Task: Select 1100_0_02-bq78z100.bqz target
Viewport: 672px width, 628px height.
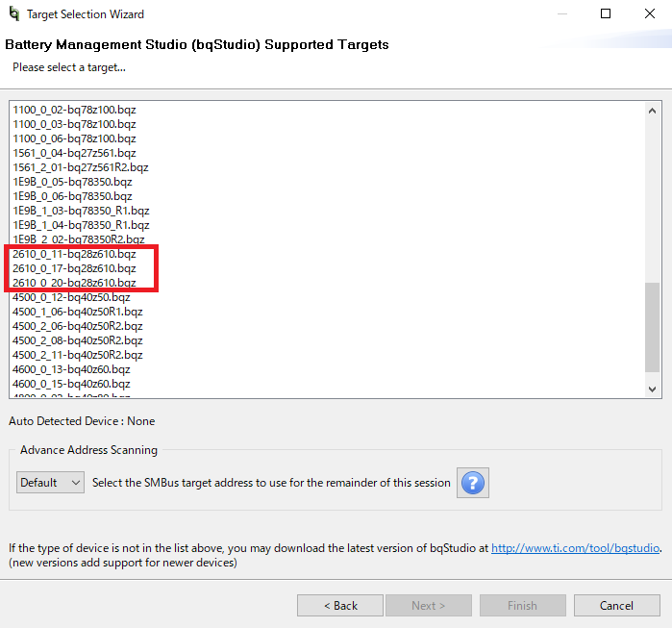Action: 74,110
